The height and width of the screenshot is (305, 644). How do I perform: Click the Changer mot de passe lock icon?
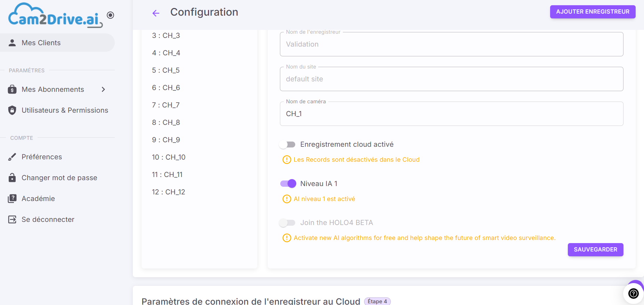(12, 178)
